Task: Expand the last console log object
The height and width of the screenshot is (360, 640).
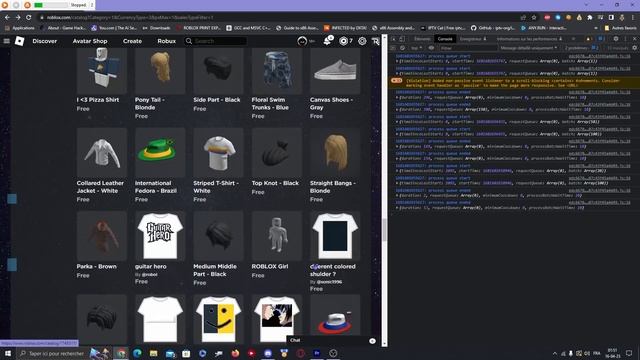Action: pos(397,208)
